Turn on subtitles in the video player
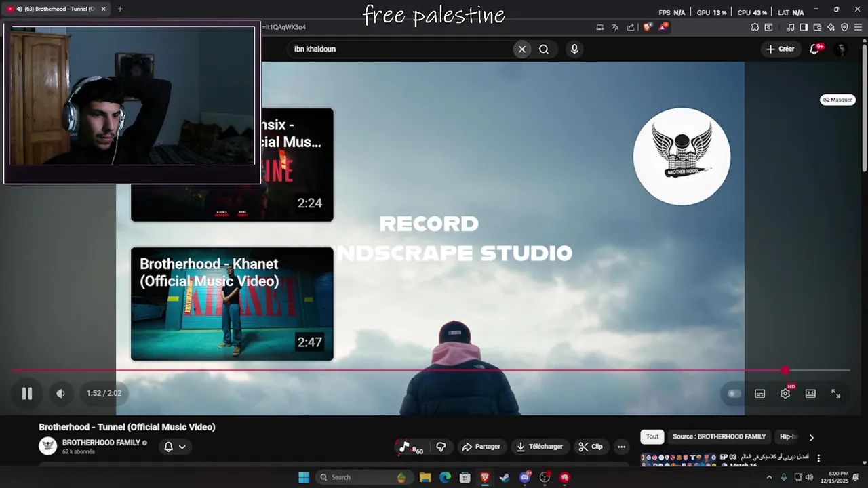 pos(759,393)
